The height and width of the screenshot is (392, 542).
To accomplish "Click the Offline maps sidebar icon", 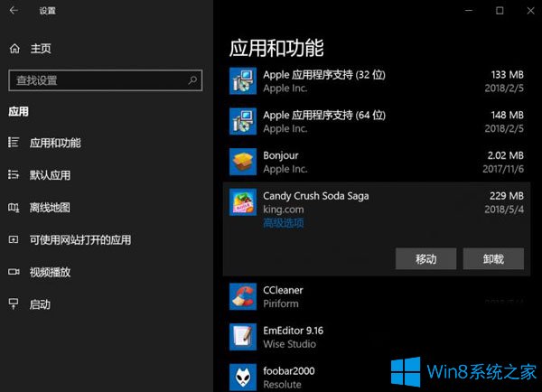I will (14, 207).
